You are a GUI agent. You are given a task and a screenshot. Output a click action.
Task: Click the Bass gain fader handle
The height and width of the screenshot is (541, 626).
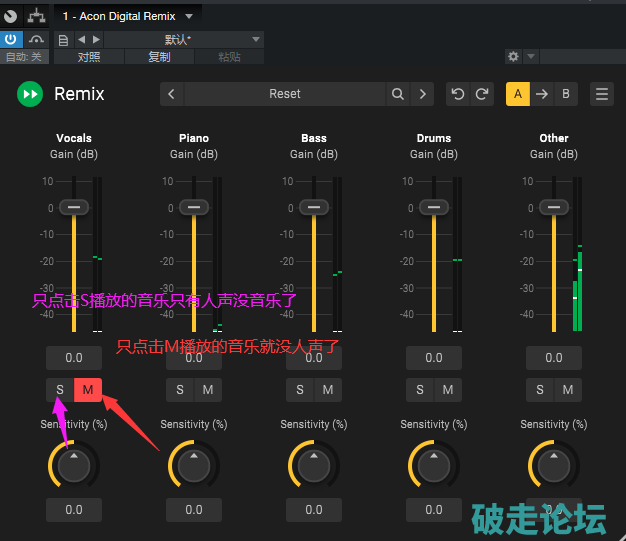click(314, 207)
